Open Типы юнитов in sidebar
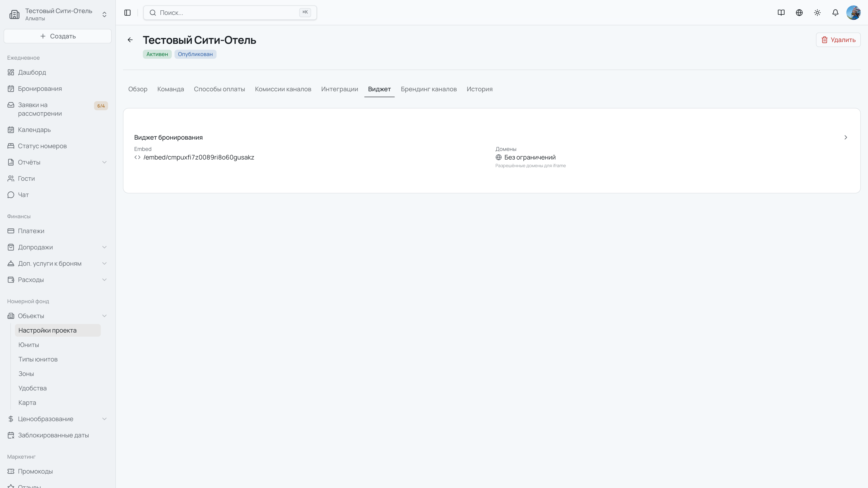Viewport: 868px width, 488px height. click(x=58, y=359)
